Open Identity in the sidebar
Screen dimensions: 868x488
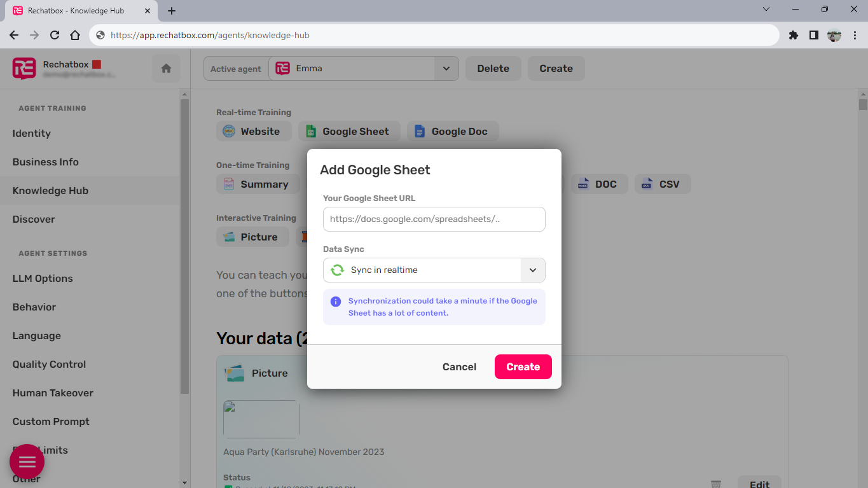[x=31, y=134]
